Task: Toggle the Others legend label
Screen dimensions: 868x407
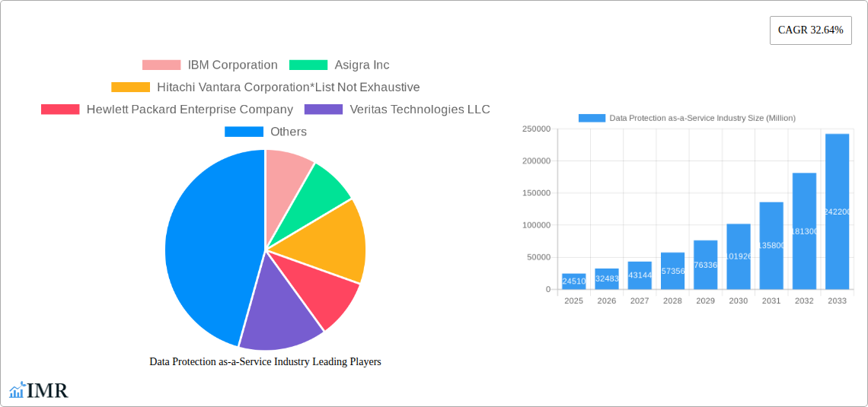Action: pyautogui.click(x=289, y=132)
